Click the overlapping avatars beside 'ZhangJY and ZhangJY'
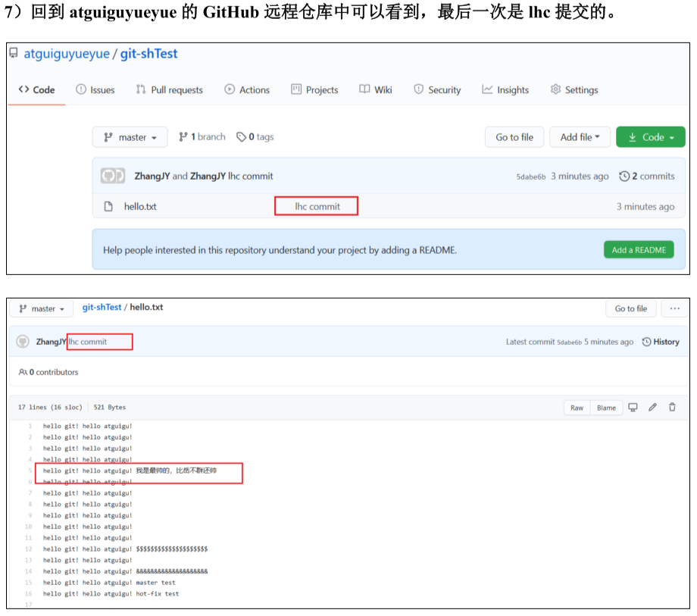Image resolution: width=697 pixels, height=616 pixels. pos(112,176)
